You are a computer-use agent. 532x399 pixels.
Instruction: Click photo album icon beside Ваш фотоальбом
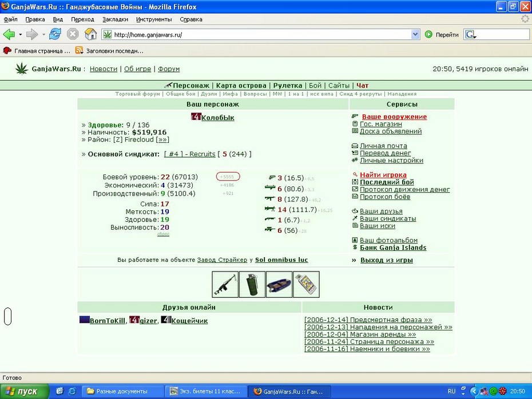point(355,240)
